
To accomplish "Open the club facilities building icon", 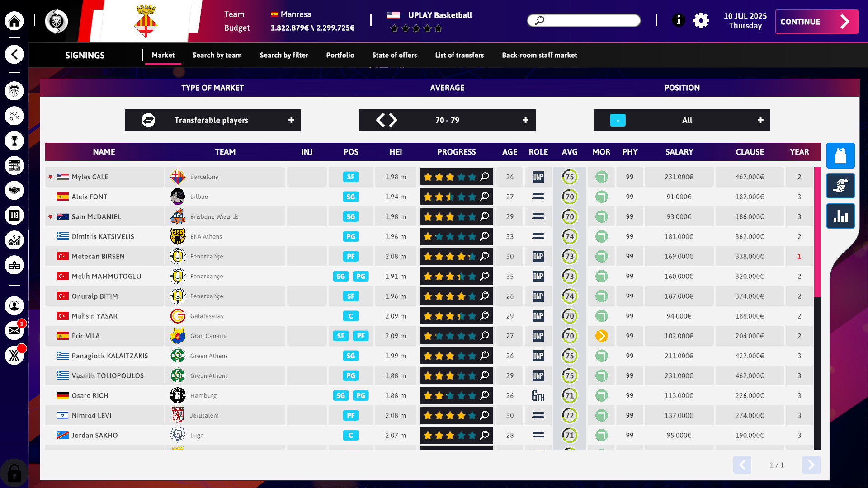I will click(14, 265).
